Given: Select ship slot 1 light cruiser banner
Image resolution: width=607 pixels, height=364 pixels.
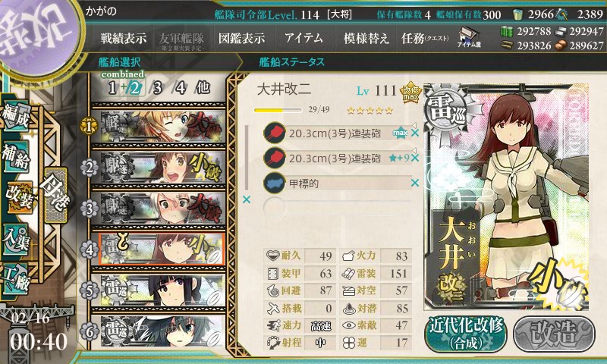Looking at the screenshot, I should [159, 126].
